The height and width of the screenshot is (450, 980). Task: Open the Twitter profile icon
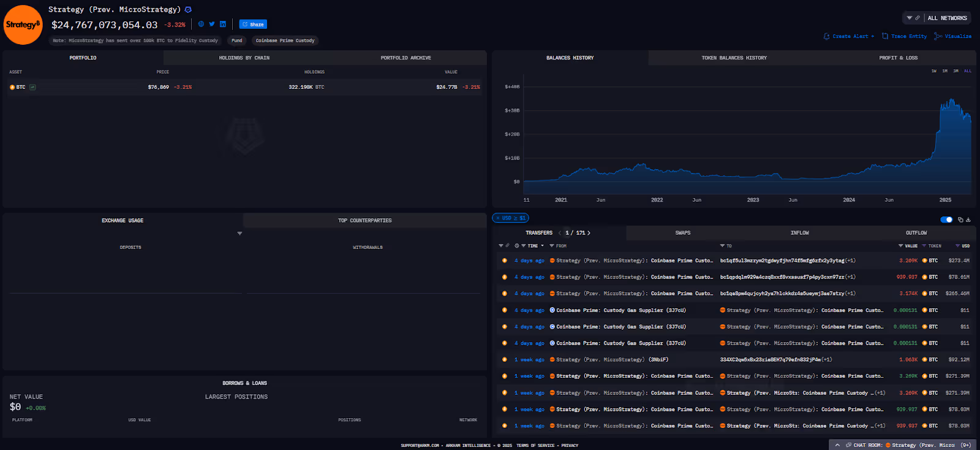coord(212,24)
